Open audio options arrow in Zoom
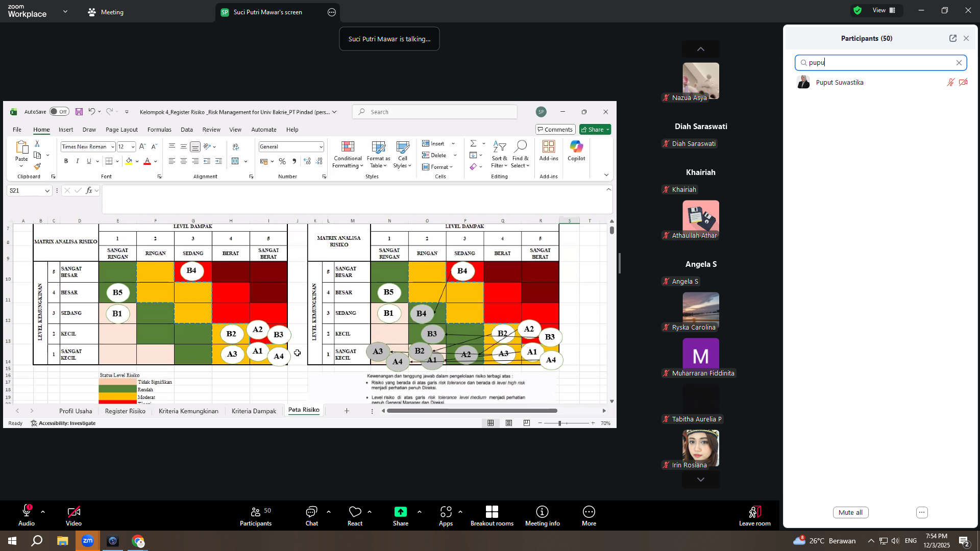The image size is (980, 551). (43, 512)
